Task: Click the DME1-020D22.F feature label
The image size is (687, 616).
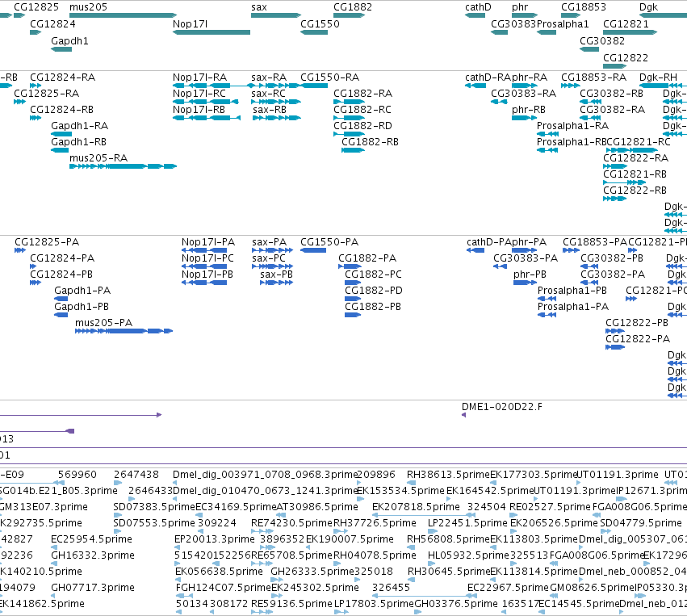Action: click(501, 407)
